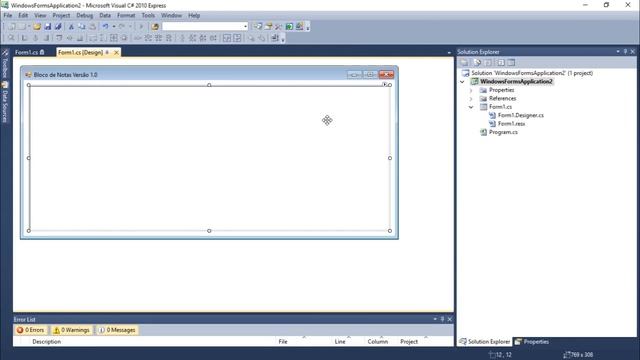The image size is (640, 360).
Task: Click the Align to Grid layout icon
Action: [x=12, y=38]
